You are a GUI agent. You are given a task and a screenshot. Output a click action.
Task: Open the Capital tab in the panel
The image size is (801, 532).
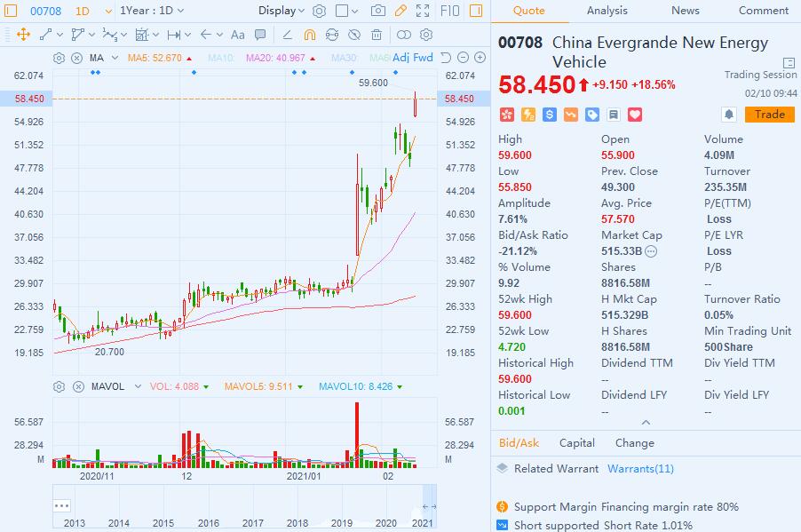577,442
